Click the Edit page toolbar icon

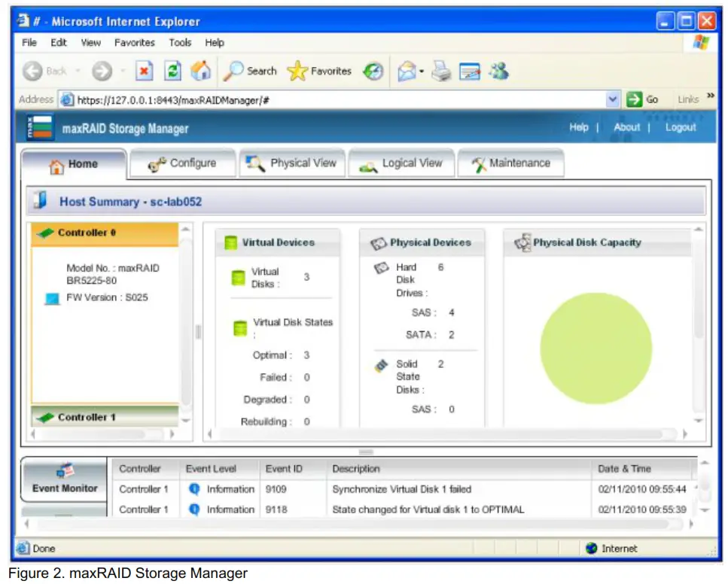point(470,71)
